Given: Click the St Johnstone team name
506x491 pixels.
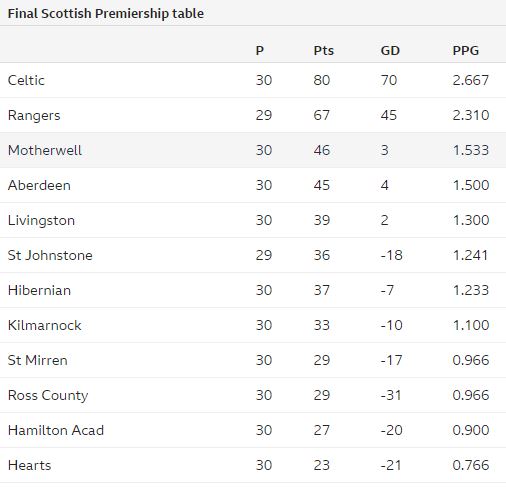Looking at the screenshot, I should pos(50,255).
